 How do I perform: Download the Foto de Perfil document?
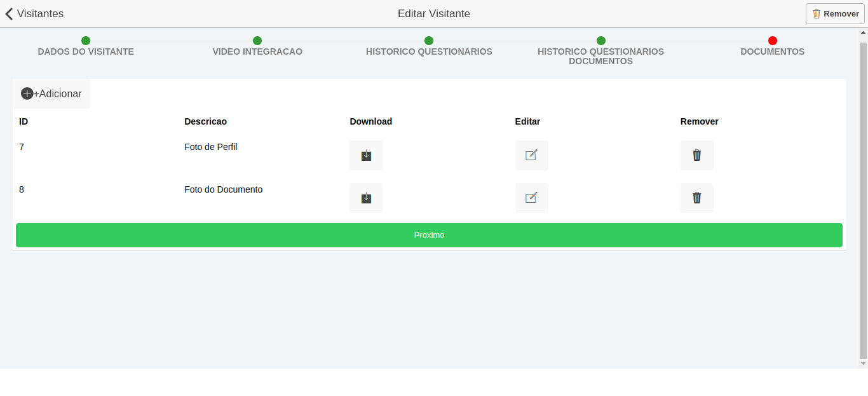click(x=366, y=155)
